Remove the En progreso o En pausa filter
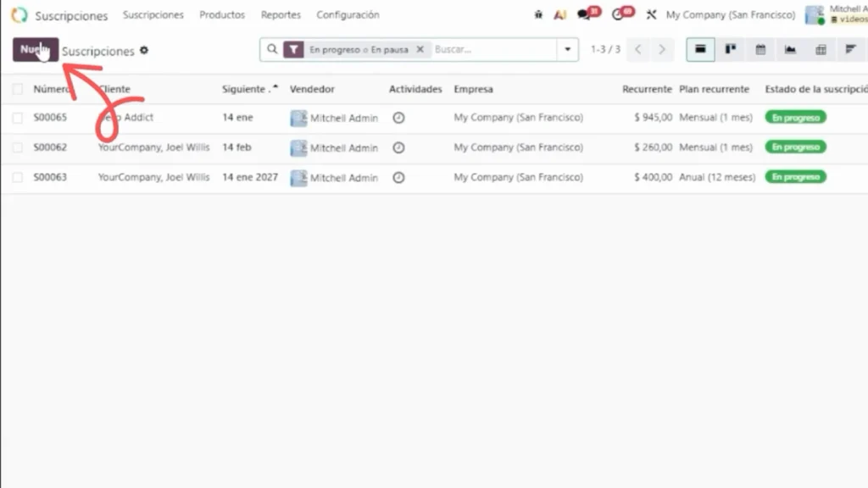Viewport: 868px width, 488px height. pos(420,50)
